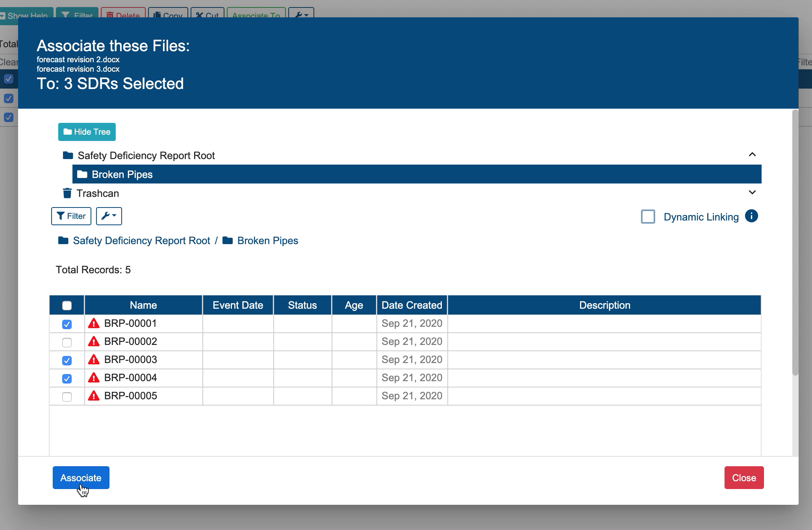Check the BRP-00005 row checkbox
This screenshot has width=812, height=530.
pyautogui.click(x=67, y=397)
